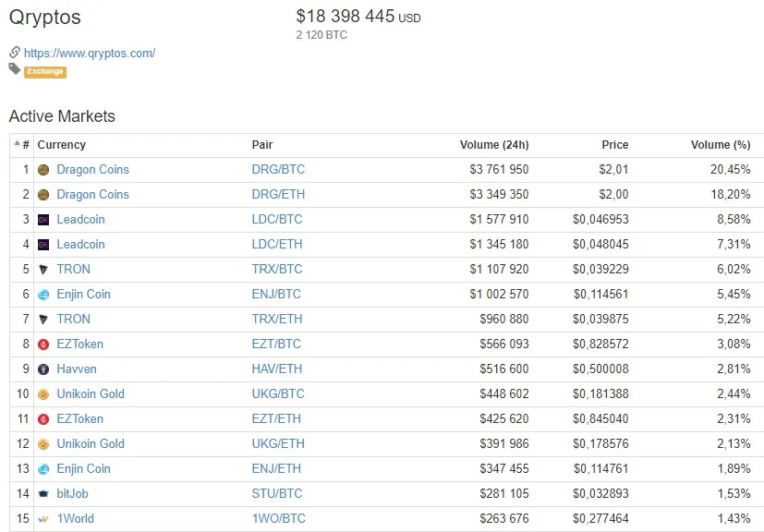764x532 pixels.
Task: Open the EZT/BTC pair link
Action: [276, 344]
